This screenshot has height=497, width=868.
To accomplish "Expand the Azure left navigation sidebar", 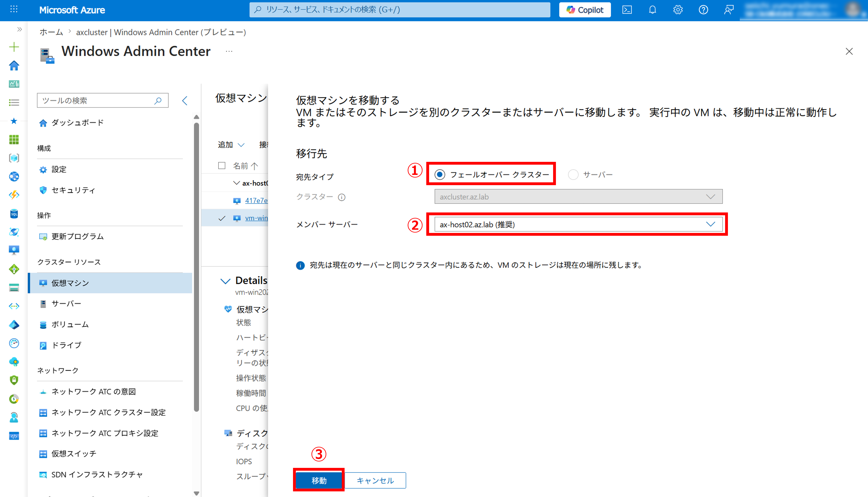I will pos(19,29).
